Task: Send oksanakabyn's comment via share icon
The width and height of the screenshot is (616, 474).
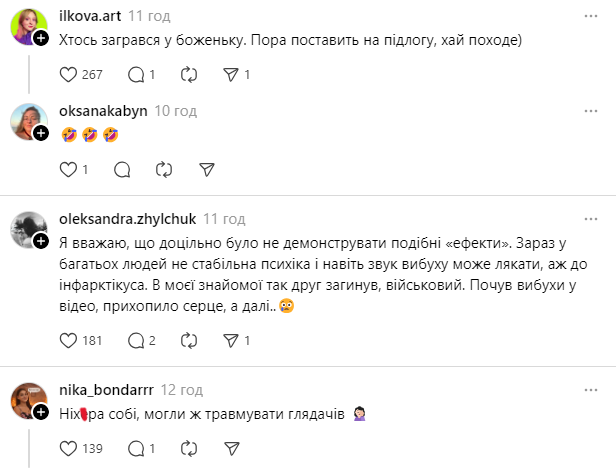Action: [207, 169]
